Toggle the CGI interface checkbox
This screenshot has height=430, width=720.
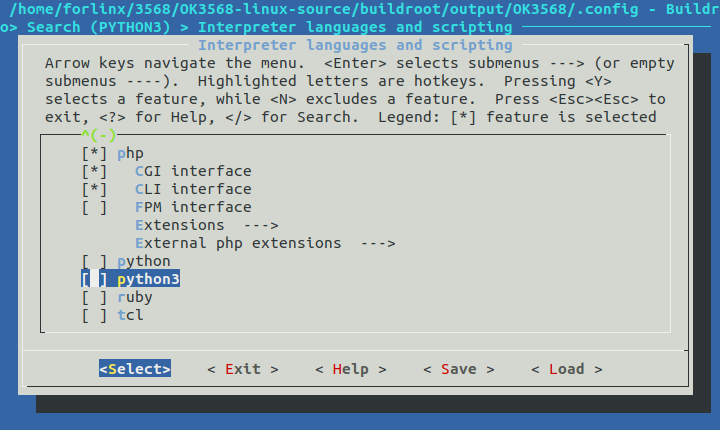click(95, 171)
